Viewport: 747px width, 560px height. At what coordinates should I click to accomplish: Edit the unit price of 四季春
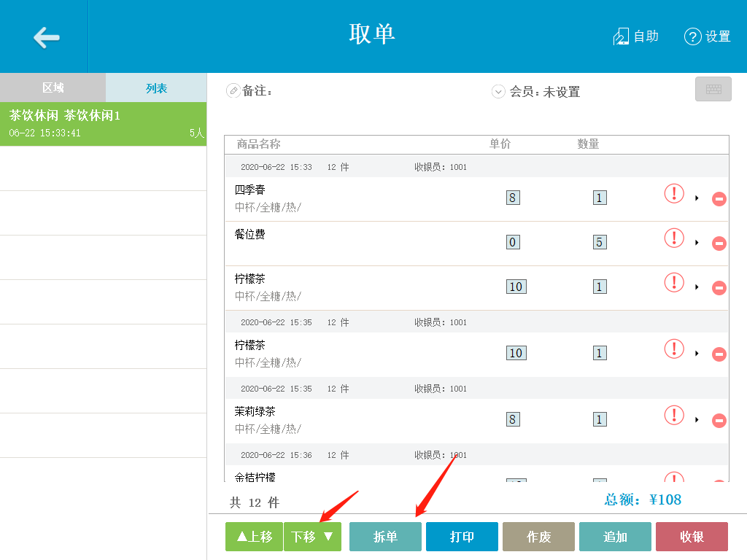point(513,198)
